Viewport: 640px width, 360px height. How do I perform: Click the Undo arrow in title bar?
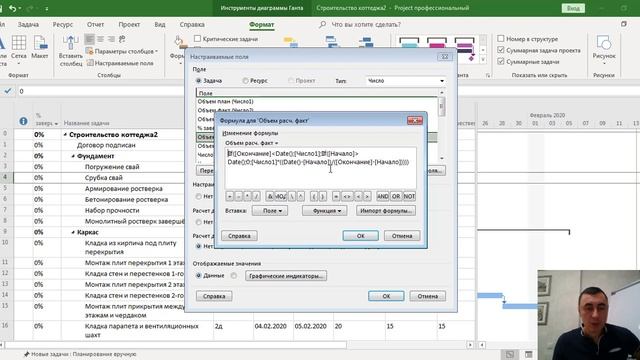tap(13, 8)
